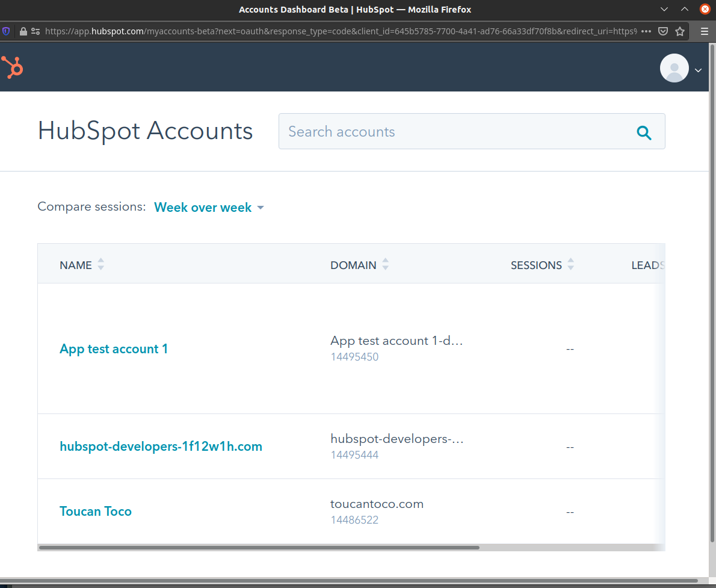Open the tracking protection shield panel
This screenshot has height=588, width=716.
[x=6, y=31]
